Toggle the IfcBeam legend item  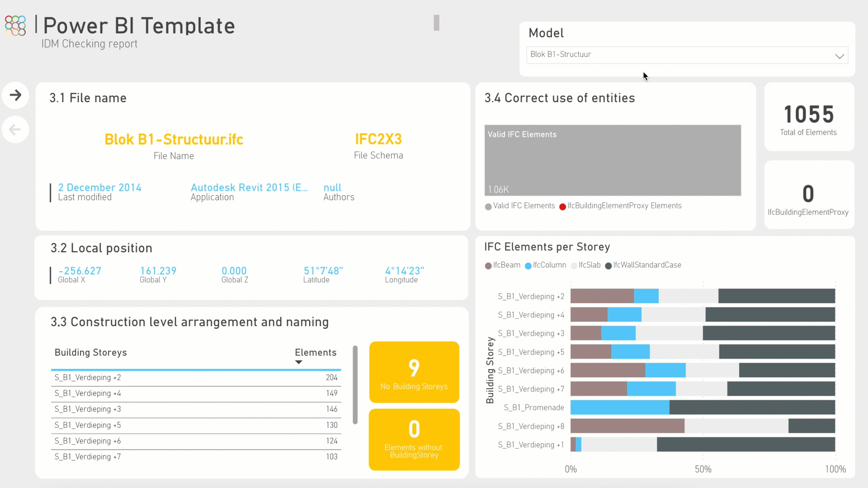(503, 265)
